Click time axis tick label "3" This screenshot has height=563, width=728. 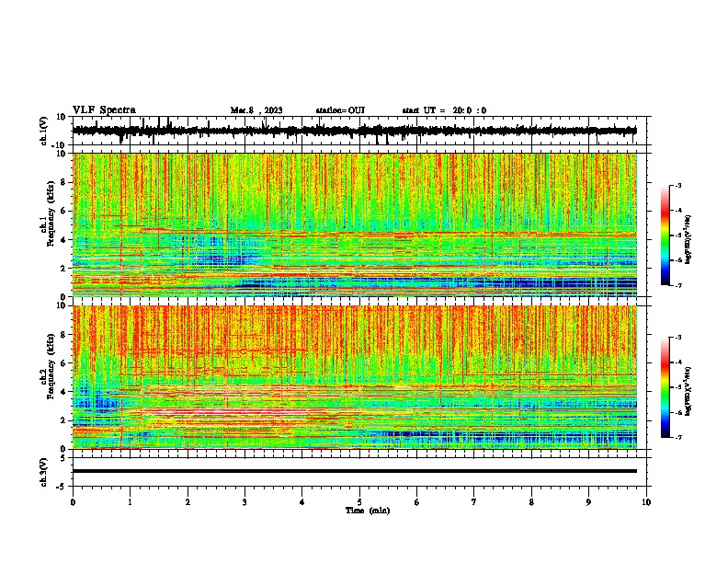click(x=245, y=502)
